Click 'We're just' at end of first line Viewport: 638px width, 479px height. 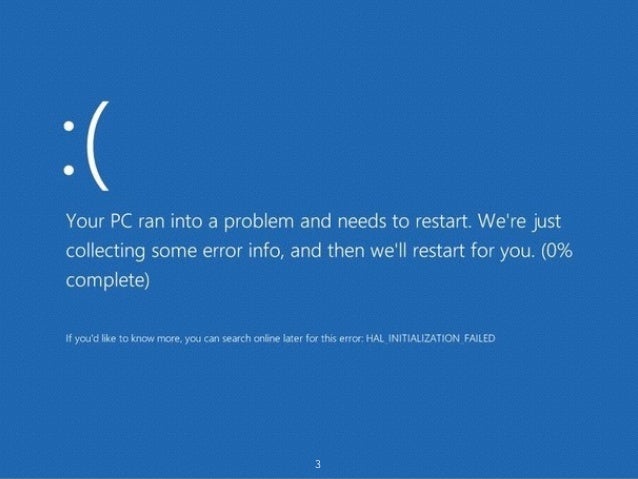(x=520, y=222)
